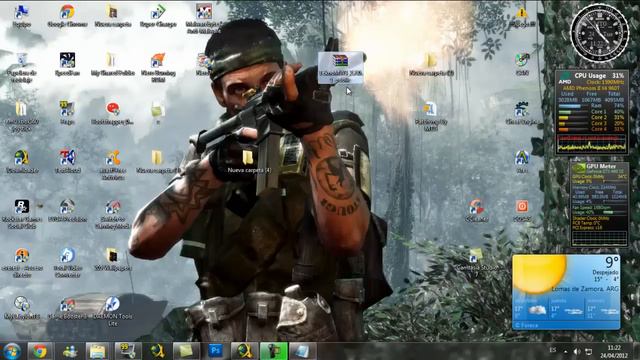Open the Google Chrome desktop shortcut
Screen dimensions: 640x360
(x=67, y=16)
